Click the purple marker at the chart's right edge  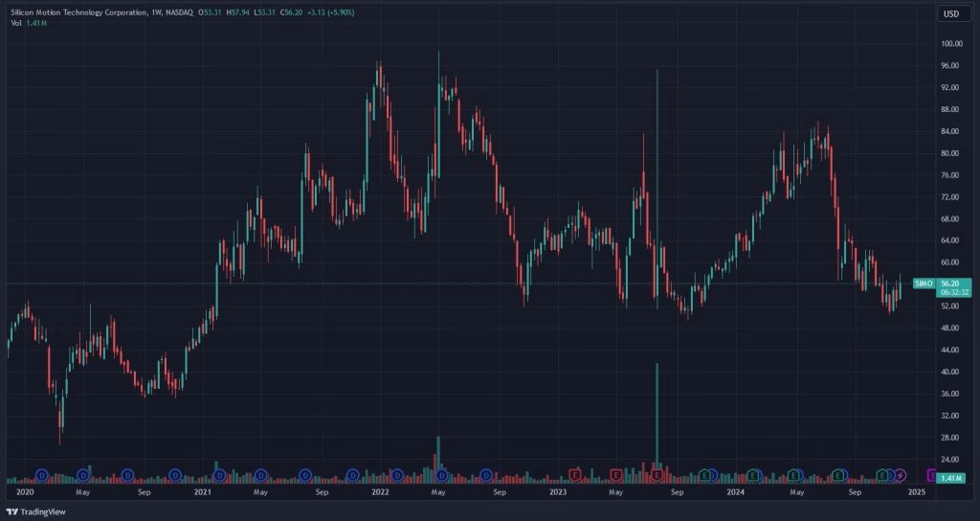[x=933, y=475]
